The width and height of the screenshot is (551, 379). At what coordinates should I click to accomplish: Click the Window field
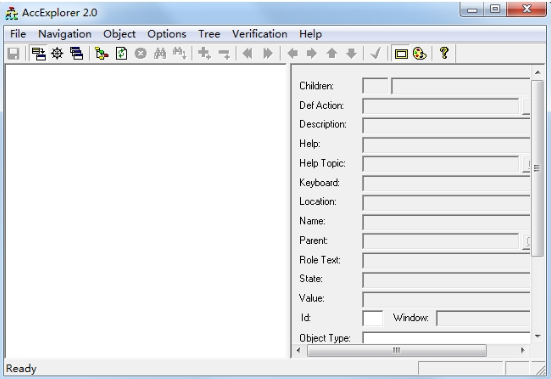[x=483, y=318]
